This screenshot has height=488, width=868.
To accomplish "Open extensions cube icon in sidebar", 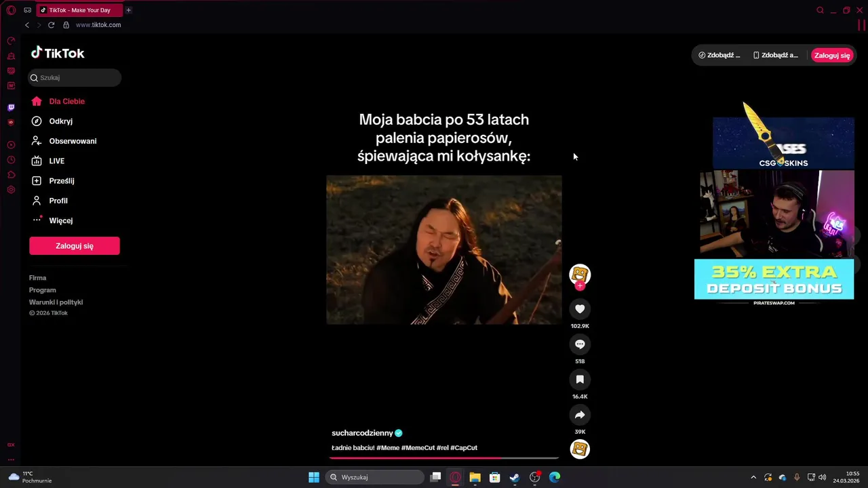I will pos(11,175).
